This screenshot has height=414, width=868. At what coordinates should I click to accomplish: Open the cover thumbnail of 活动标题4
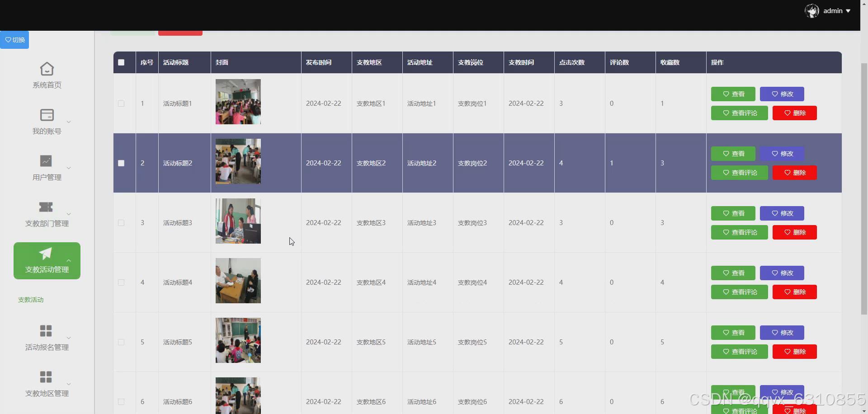(x=238, y=281)
